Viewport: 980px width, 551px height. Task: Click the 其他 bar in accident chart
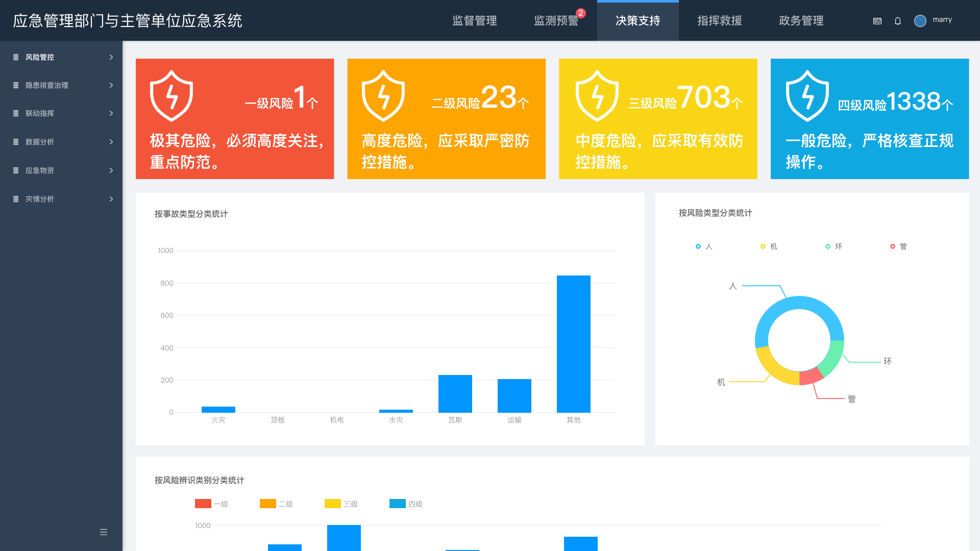point(573,343)
